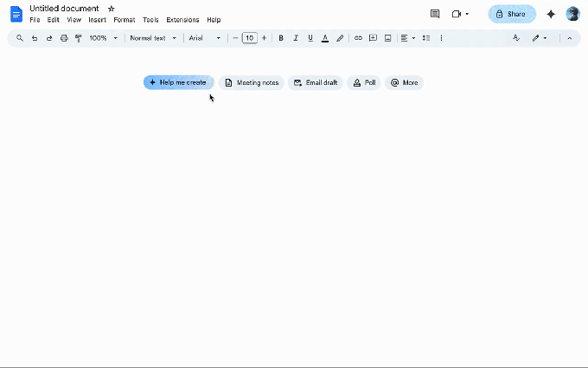
Task: Open the Arial font dropdown
Action: 205,38
